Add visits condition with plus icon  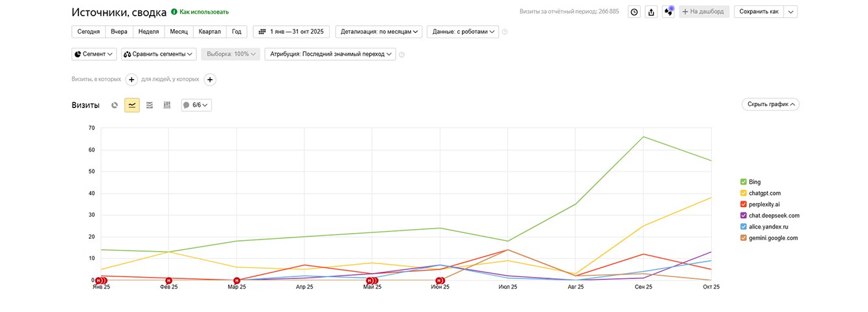[x=131, y=80]
